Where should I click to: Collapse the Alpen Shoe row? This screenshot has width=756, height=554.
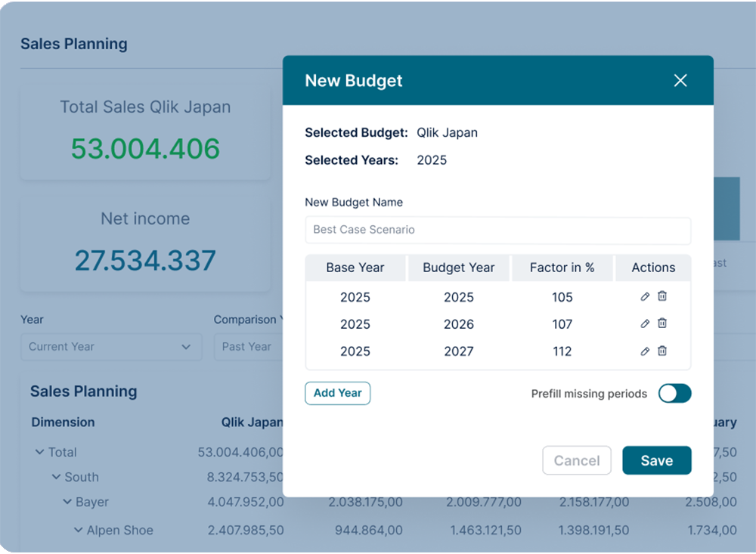78,530
